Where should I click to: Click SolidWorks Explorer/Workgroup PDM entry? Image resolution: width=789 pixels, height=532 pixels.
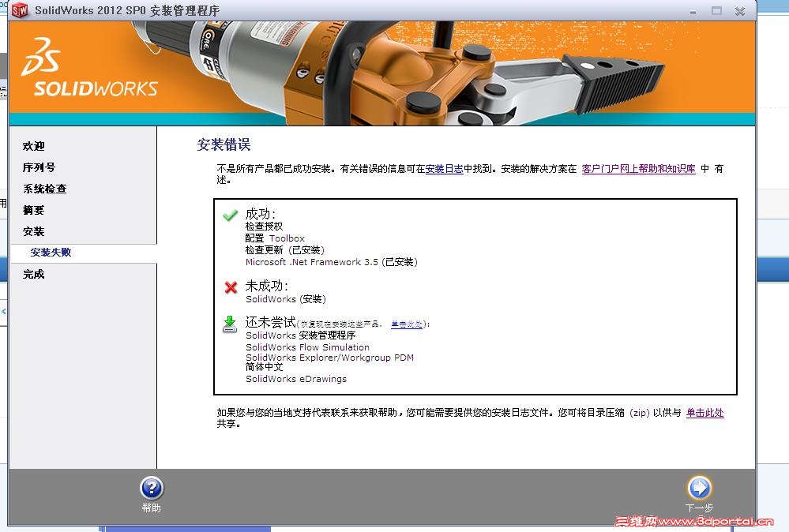coord(329,358)
